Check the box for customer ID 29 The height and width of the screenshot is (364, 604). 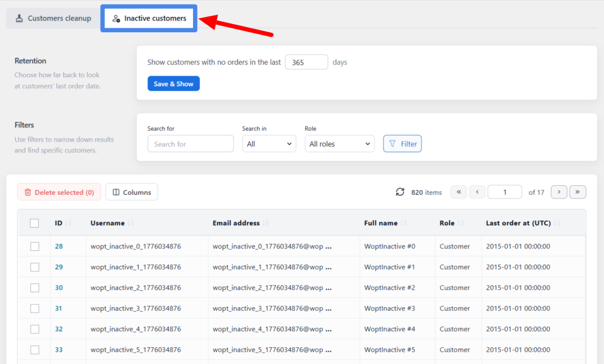pyautogui.click(x=35, y=267)
